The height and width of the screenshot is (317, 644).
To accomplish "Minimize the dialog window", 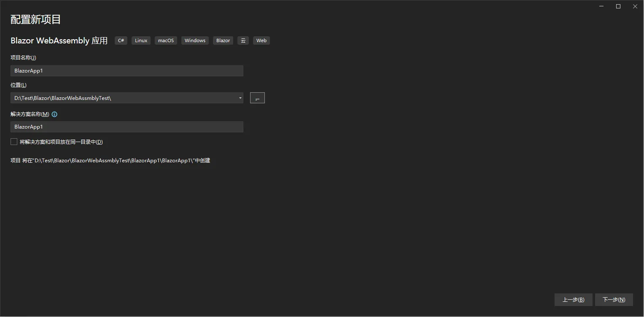I will [x=601, y=6].
